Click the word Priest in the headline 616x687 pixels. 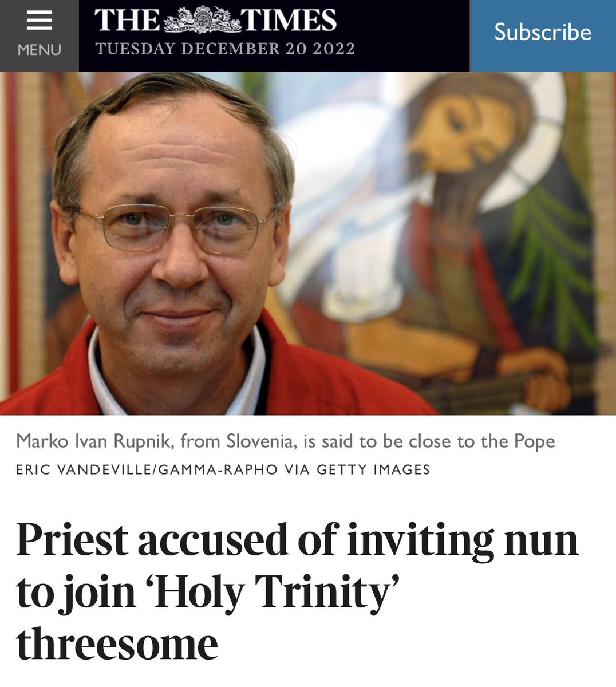72,540
